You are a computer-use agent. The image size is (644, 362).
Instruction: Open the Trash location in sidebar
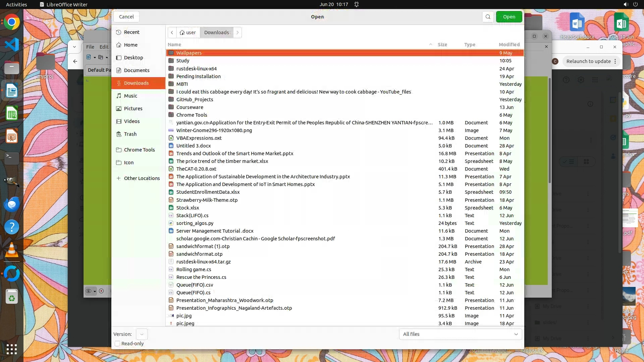coord(130,134)
